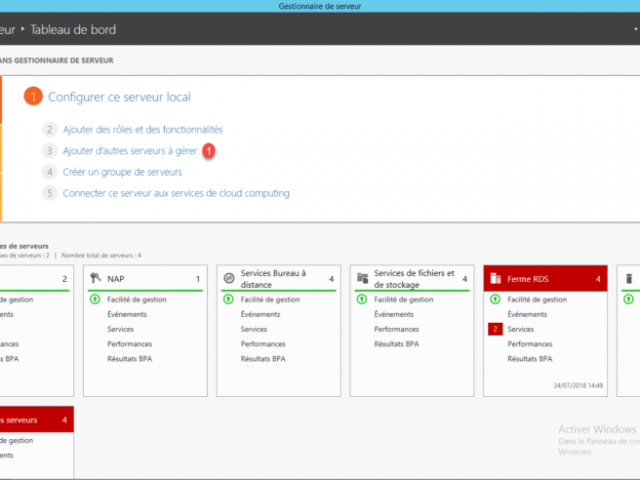Click the NAP role key icon
640x480 pixels.
96,278
